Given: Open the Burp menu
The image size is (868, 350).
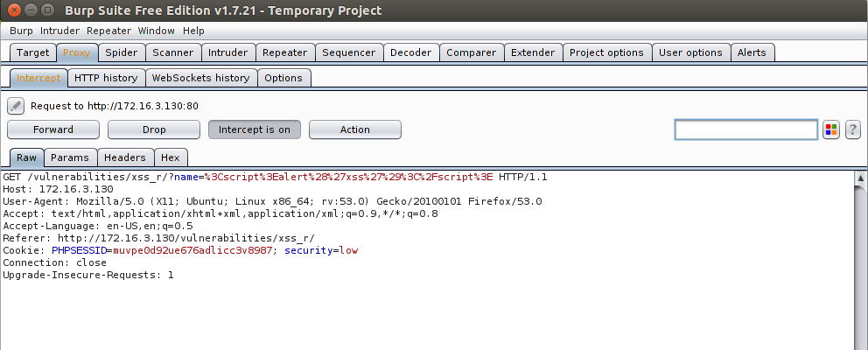Looking at the screenshot, I should pos(21,31).
